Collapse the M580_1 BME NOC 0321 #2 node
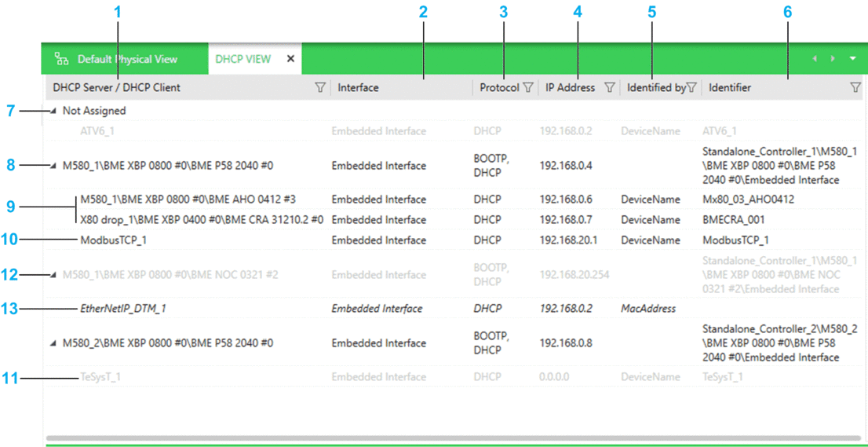 tap(53, 275)
